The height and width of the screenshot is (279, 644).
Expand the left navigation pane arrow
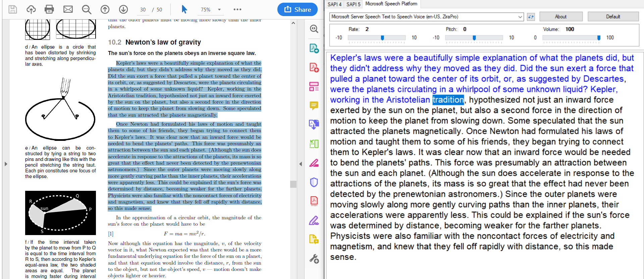click(6, 164)
